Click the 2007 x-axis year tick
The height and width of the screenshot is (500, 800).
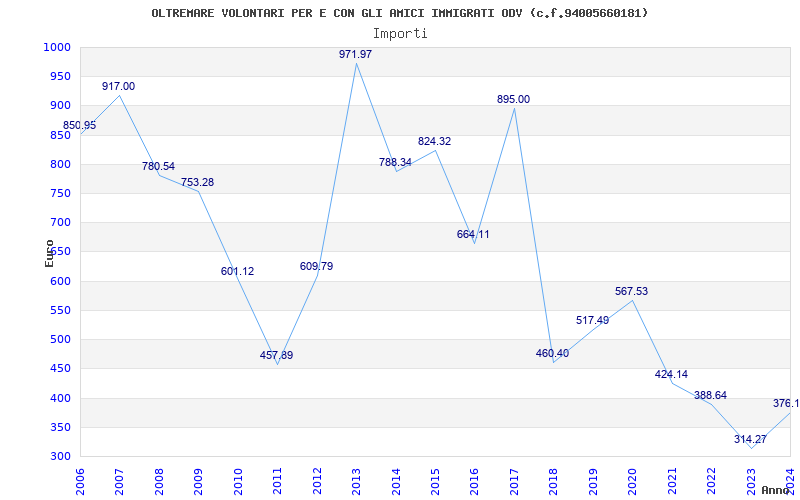(x=119, y=481)
